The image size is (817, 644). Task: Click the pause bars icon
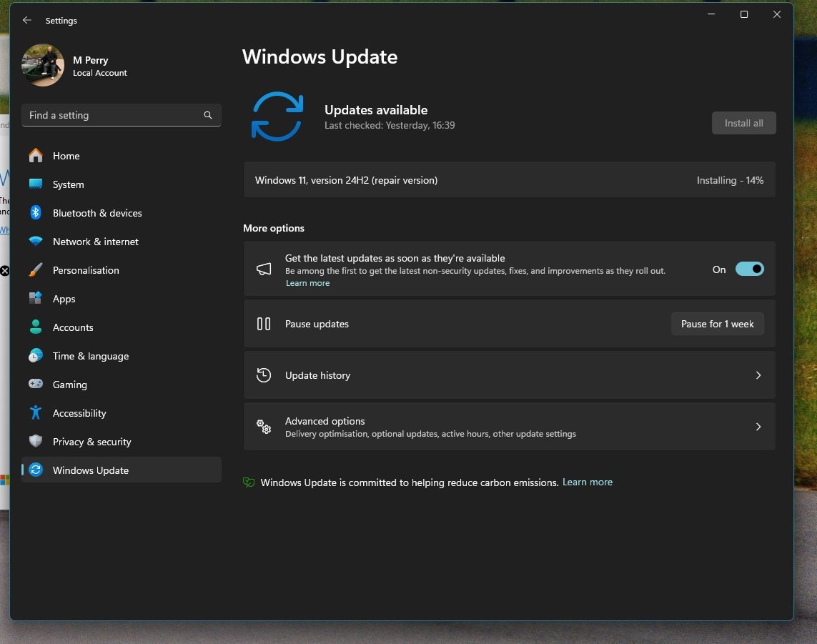264,324
